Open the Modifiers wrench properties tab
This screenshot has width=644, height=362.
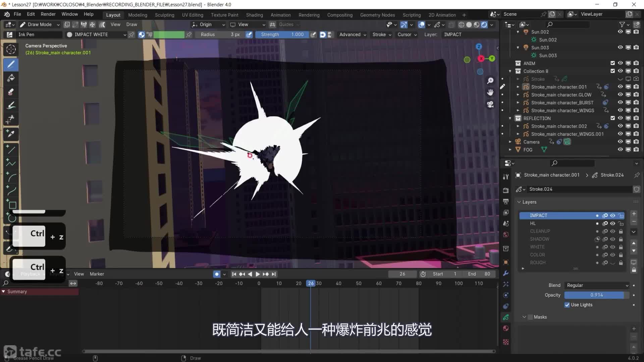pyautogui.click(x=506, y=273)
